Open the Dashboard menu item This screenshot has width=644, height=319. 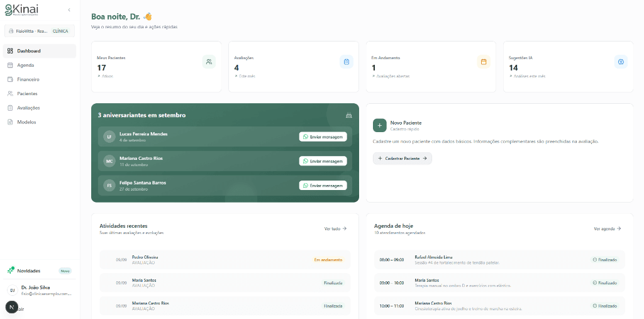tap(40, 51)
